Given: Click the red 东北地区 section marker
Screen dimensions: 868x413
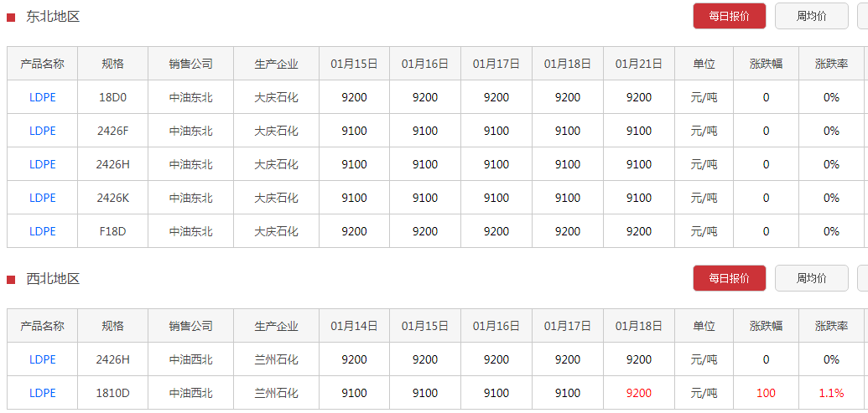Looking at the screenshot, I should [x=11, y=18].
